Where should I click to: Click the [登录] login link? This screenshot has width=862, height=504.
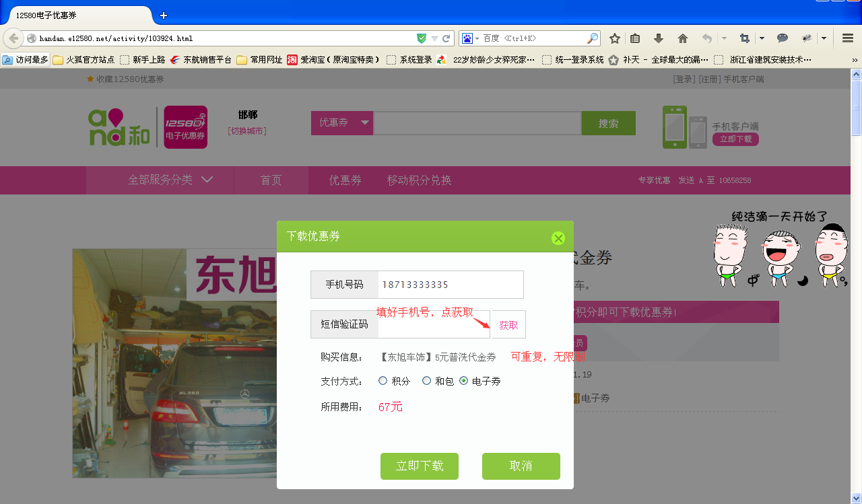(684, 79)
